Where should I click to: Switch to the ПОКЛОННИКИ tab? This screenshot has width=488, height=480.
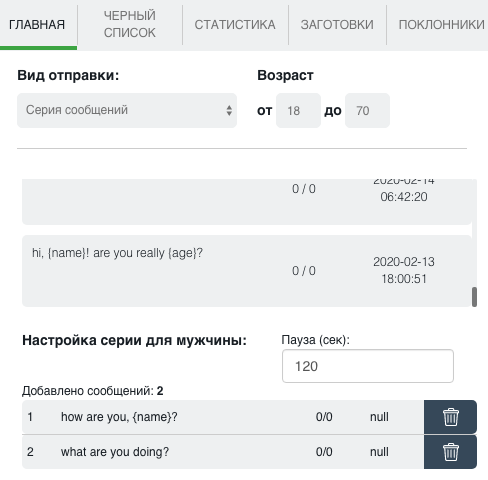(441, 25)
